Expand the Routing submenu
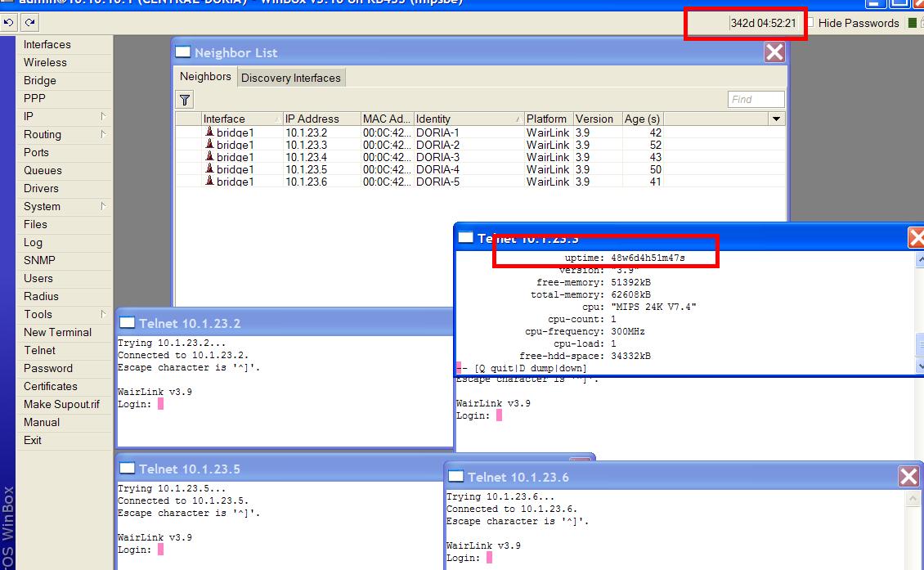The width and height of the screenshot is (924, 570). coord(103,134)
